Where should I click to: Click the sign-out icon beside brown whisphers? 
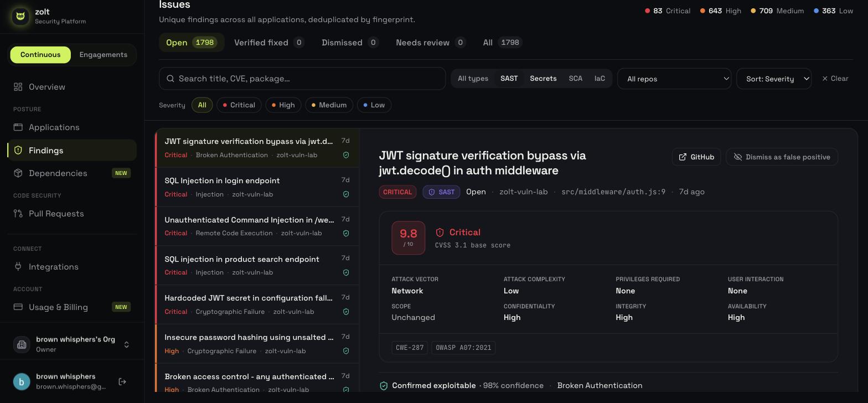click(122, 381)
